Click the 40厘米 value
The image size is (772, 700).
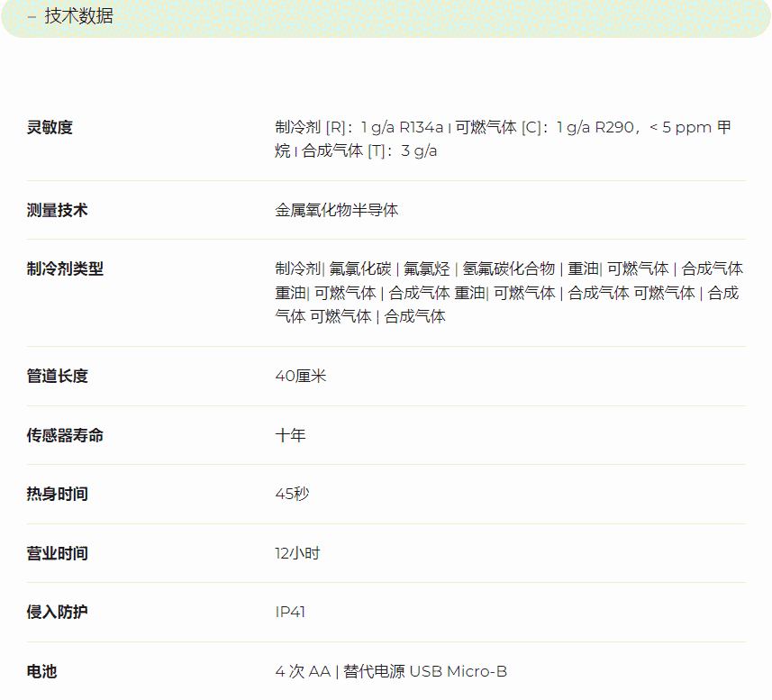pos(300,376)
